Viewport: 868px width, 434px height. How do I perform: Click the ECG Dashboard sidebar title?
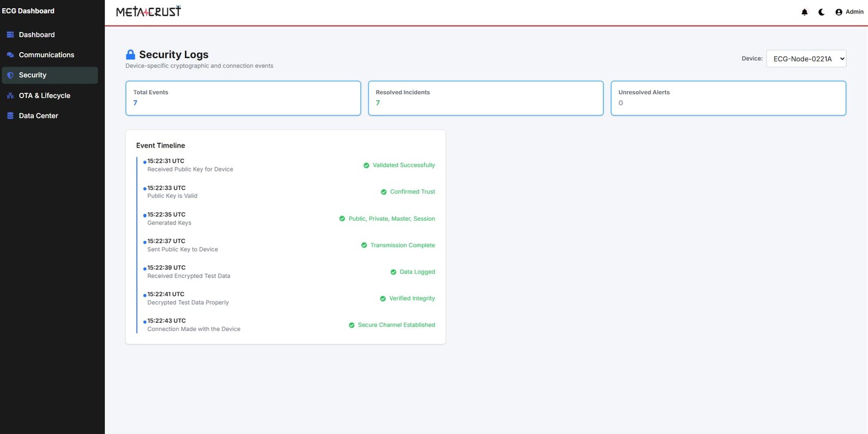28,11
